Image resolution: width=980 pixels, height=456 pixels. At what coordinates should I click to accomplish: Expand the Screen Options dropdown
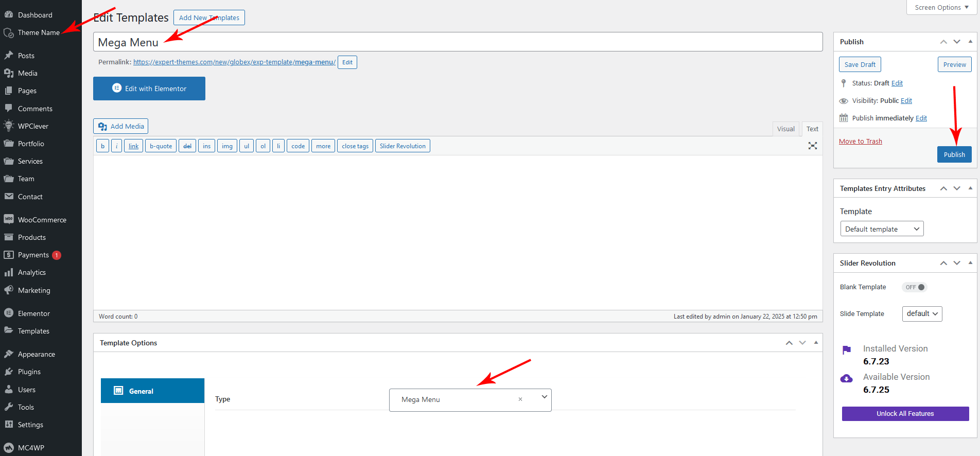[x=941, y=7]
